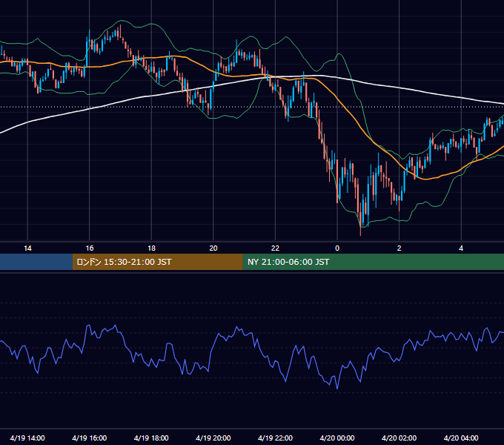
Task: Select the blue session bar before London
Action: click(36, 262)
